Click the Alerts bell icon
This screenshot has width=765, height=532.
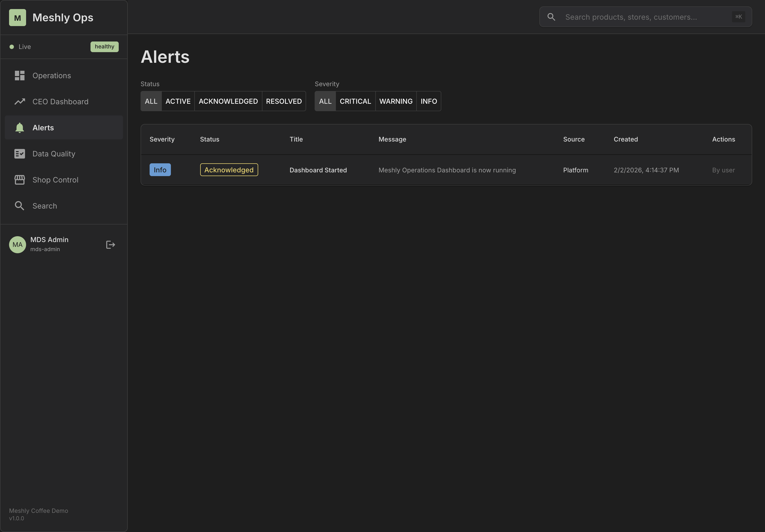pyautogui.click(x=20, y=127)
